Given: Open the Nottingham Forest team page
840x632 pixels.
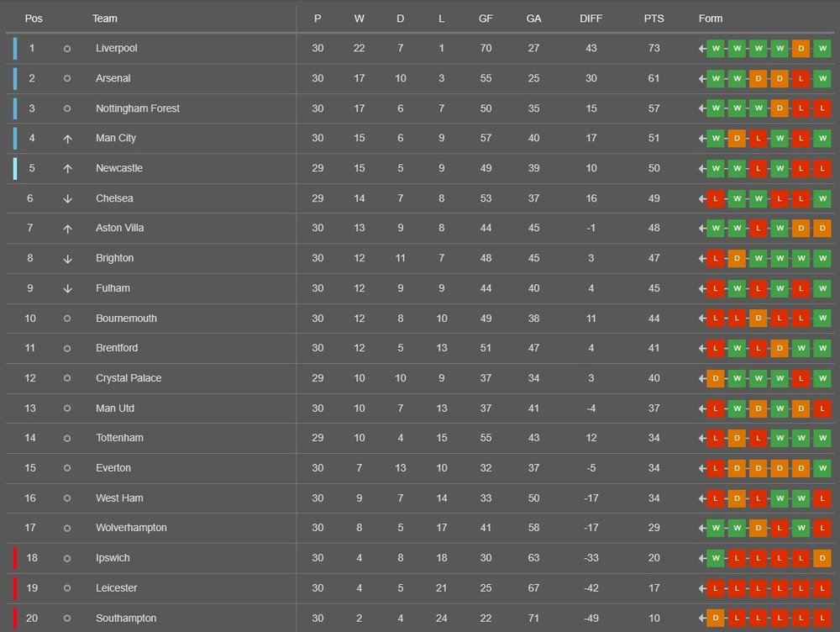Looking at the screenshot, I should coord(138,108).
